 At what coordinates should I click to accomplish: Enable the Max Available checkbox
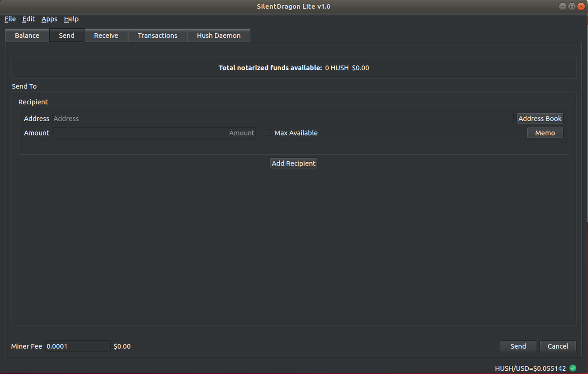pyautogui.click(x=269, y=133)
